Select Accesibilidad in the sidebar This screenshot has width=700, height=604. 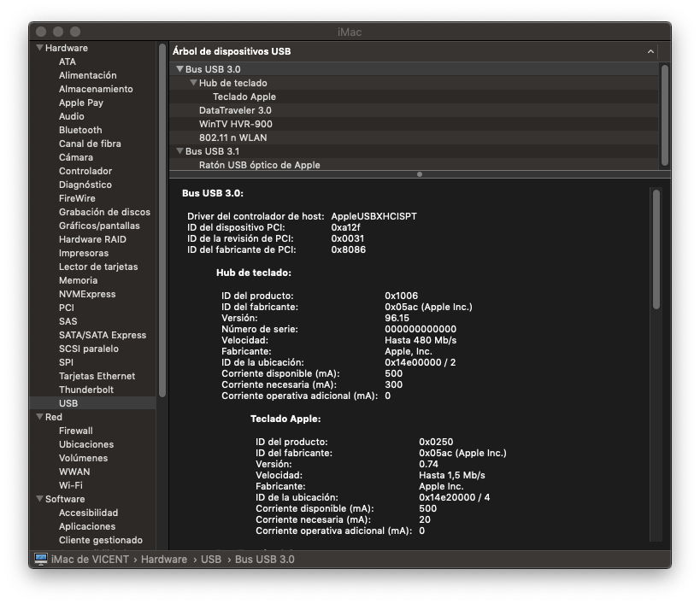[88, 513]
